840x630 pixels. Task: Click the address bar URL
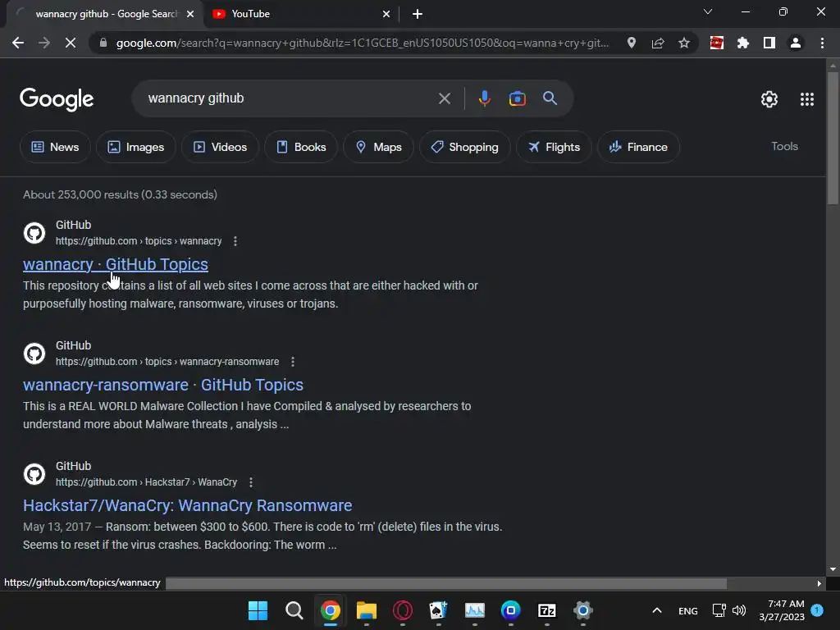362,43
